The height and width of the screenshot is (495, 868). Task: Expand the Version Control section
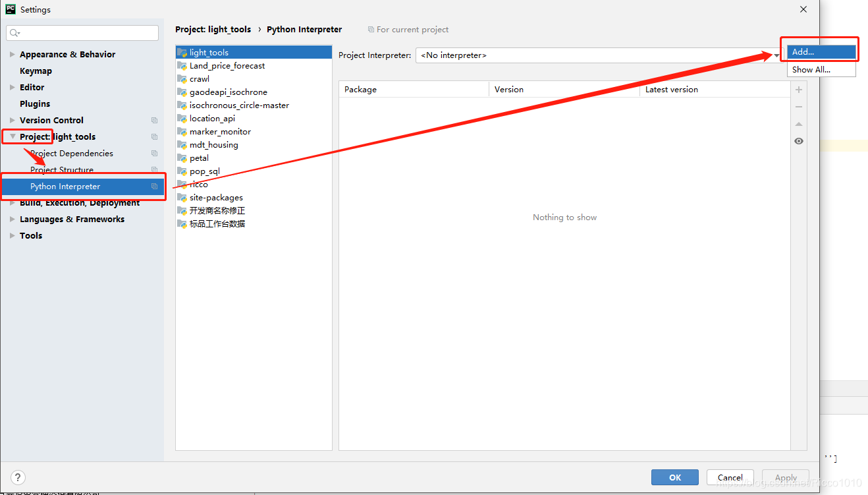pos(13,121)
